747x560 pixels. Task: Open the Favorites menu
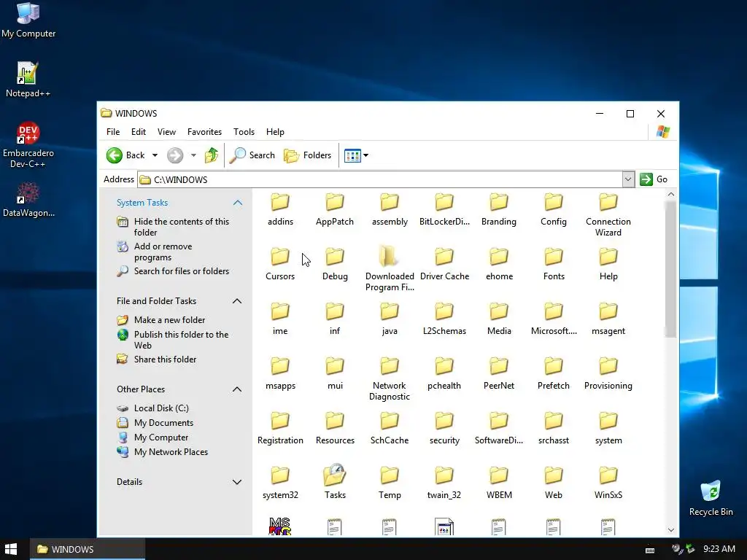click(204, 132)
